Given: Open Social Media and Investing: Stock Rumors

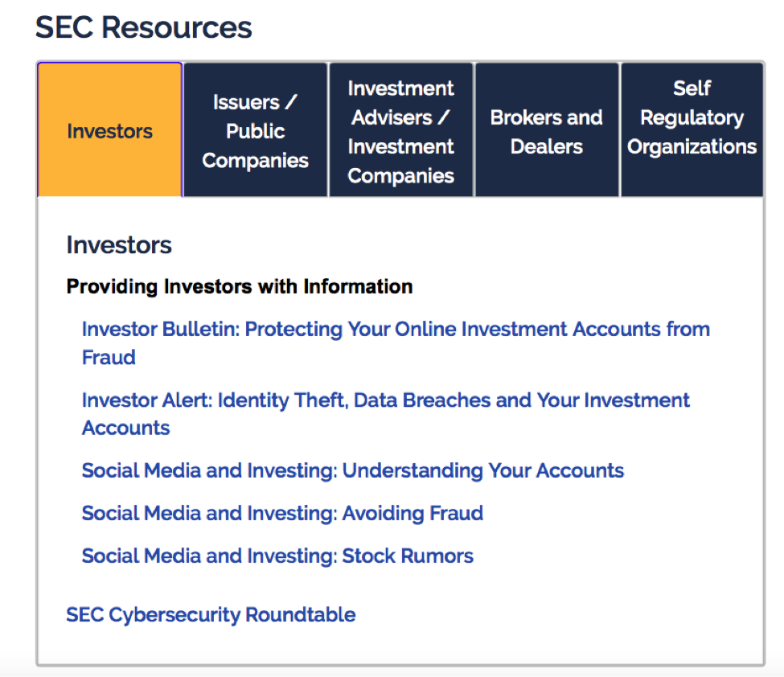Looking at the screenshot, I should click(x=277, y=556).
